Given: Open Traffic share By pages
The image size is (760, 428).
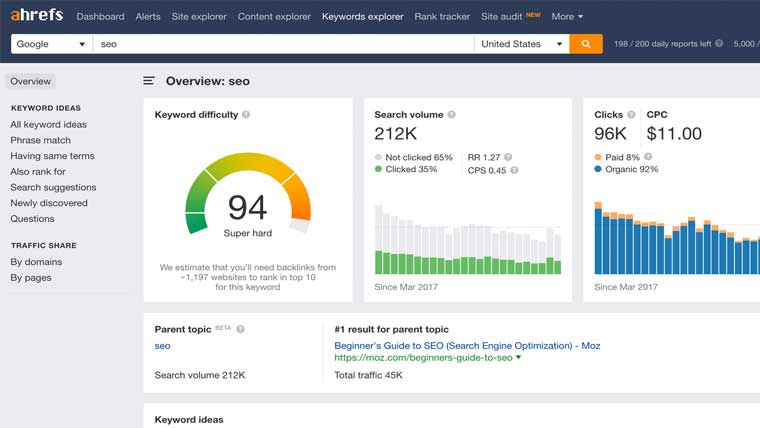Looking at the screenshot, I should (x=31, y=278).
